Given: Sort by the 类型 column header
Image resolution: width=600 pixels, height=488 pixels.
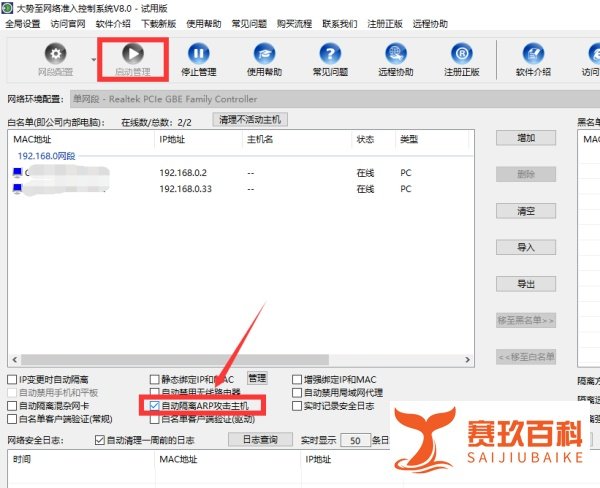Looking at the screenshot, I should (x=432, y=139).
